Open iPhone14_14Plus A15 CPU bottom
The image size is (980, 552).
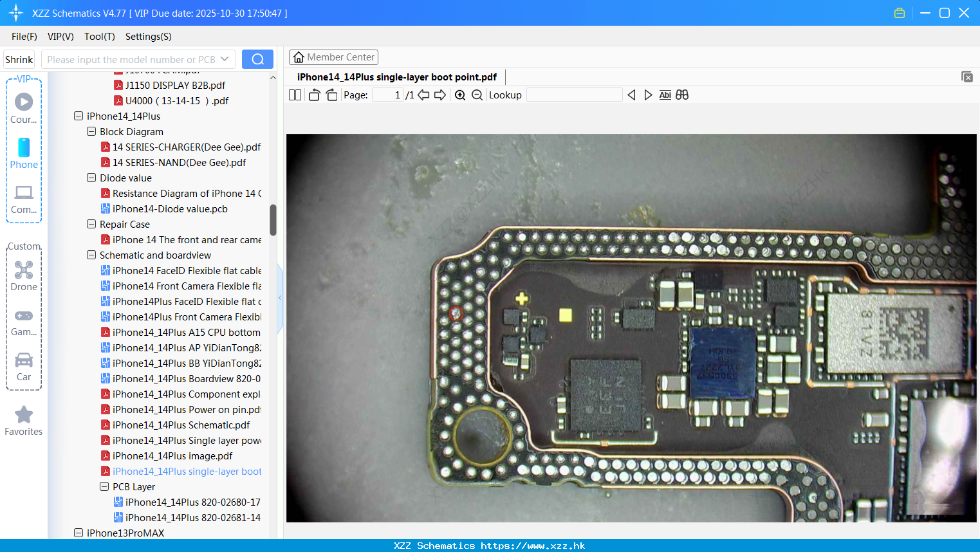(181, 333)
